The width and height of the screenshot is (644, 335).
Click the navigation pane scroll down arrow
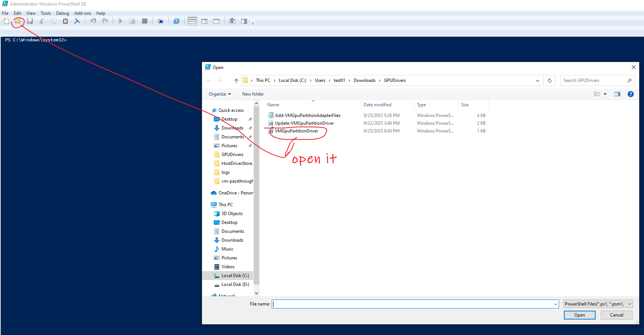point(257,293)
